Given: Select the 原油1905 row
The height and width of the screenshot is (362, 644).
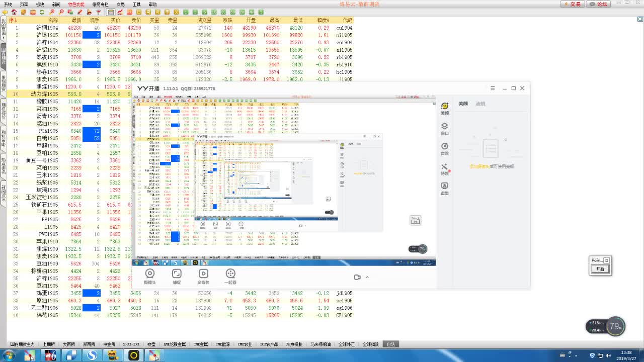Looking at the screenshot, I should (180, 300).
